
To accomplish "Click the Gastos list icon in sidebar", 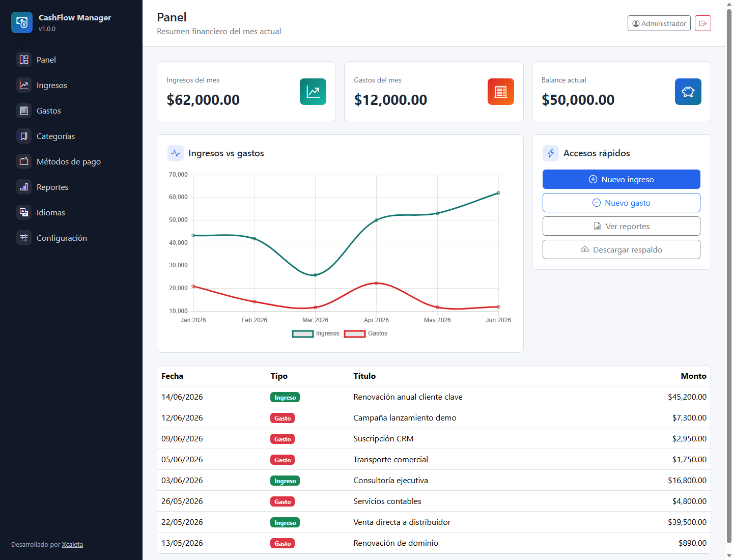I will click(x=24, y=110).
